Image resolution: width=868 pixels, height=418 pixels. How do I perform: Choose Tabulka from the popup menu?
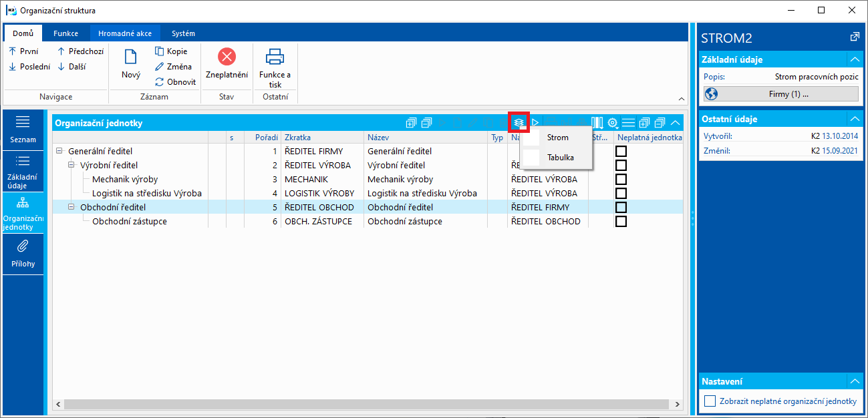pyautogui.click(x=560, y=158)
